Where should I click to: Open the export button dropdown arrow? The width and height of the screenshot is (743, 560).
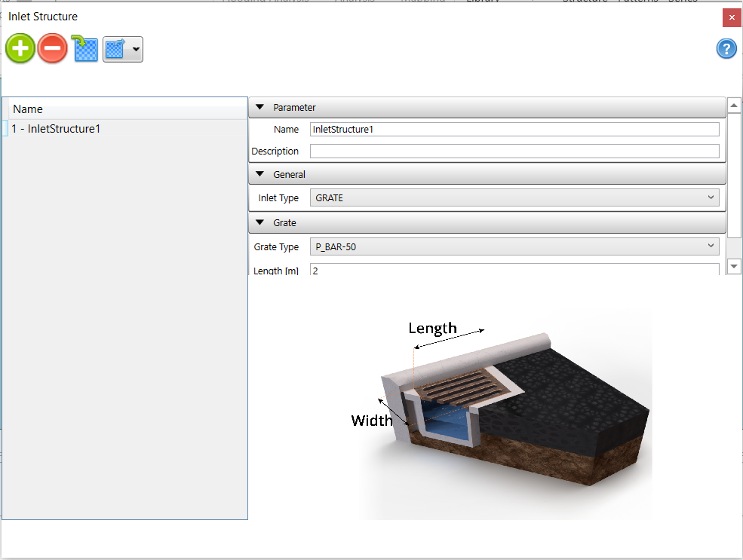[x=136, y=49]
